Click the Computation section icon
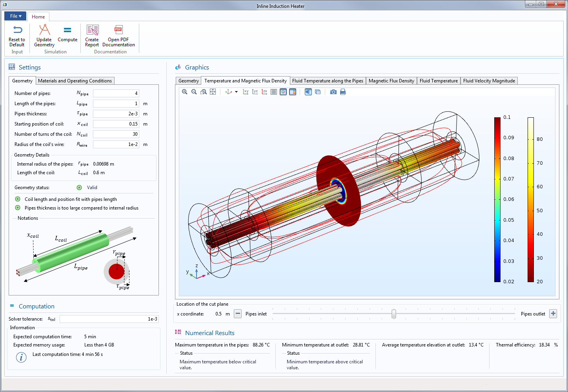This screenshot has height=392, width=568. click(12, 306)
